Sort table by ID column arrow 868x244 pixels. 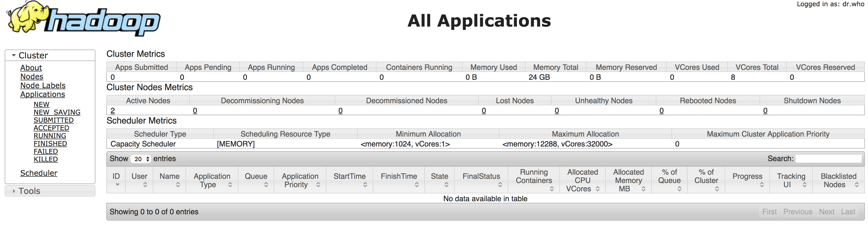coord(117,185)
